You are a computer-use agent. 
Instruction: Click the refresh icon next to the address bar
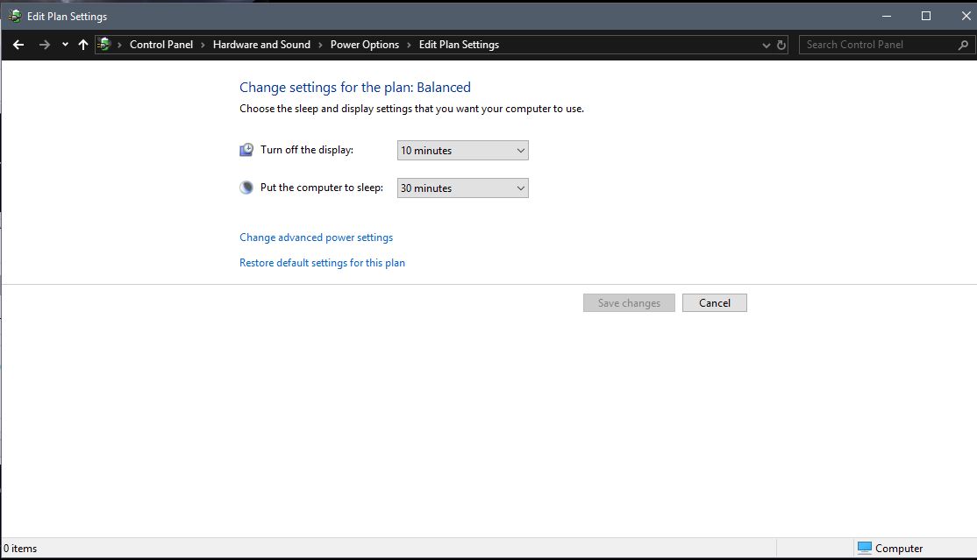(x=781, y=44)
